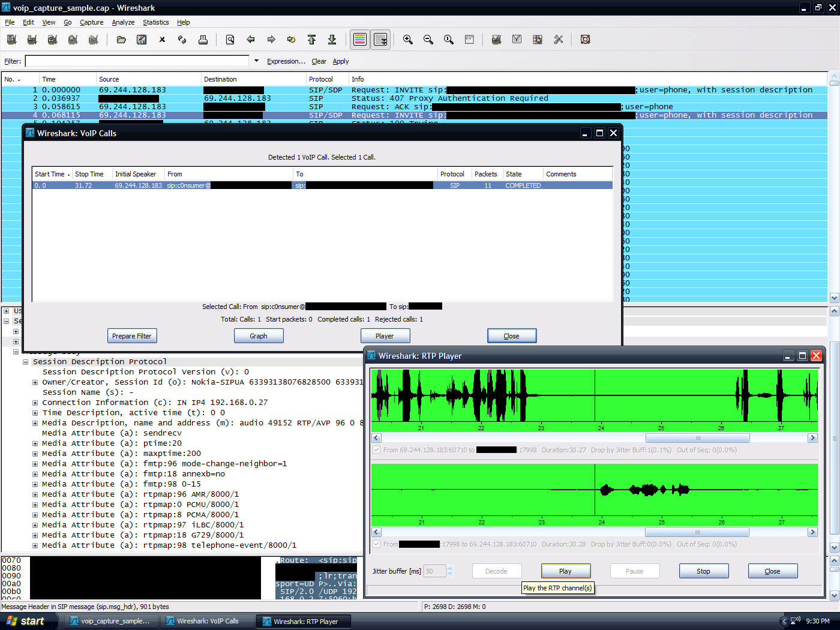The image size is (840, 630).
Task: Collapse the Session Description Protocol tree node
Action: (x=26, y=362)
